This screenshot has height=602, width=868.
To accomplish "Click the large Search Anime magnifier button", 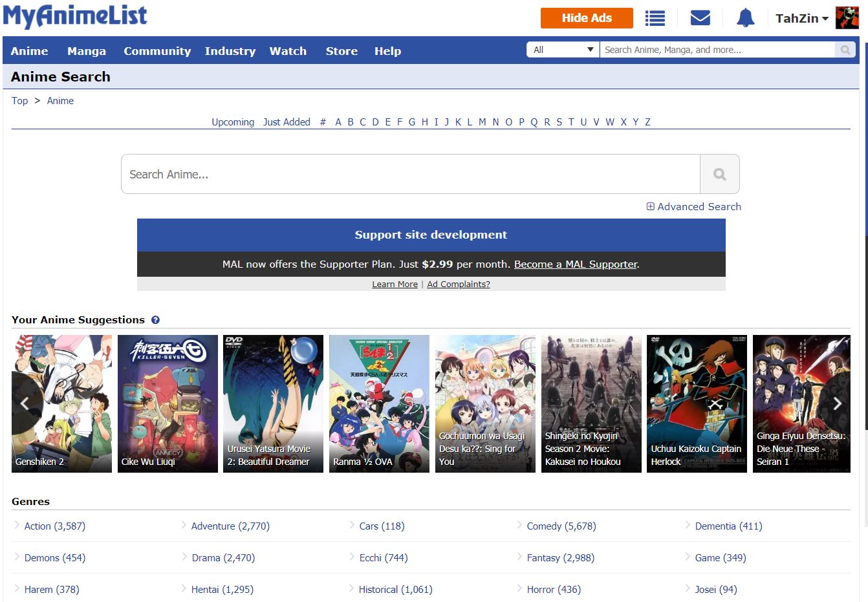I will tap(720, 174).
